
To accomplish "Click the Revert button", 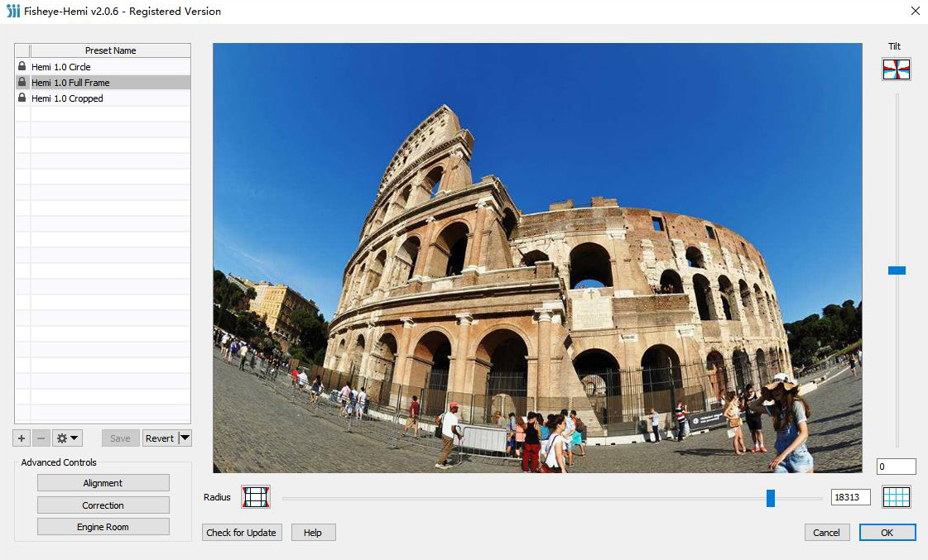I will point(160,438).
